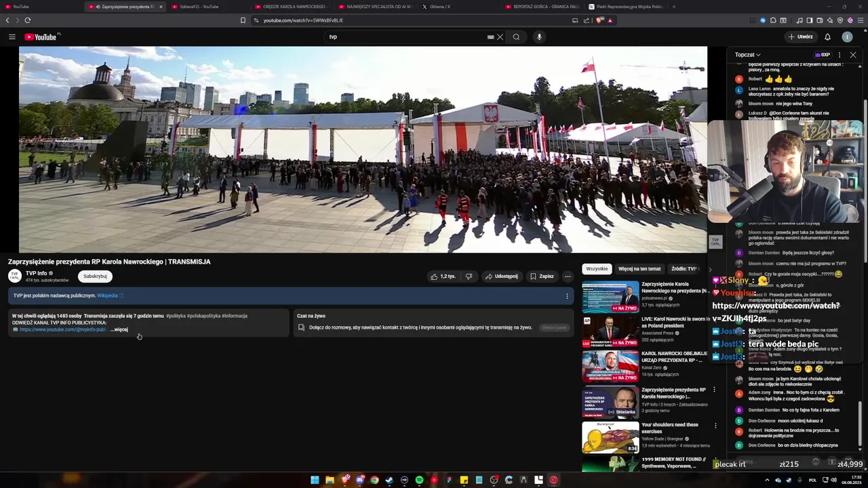Open YouTube notifications bell
Screen dimensions: 868x488
pos(827,37)
